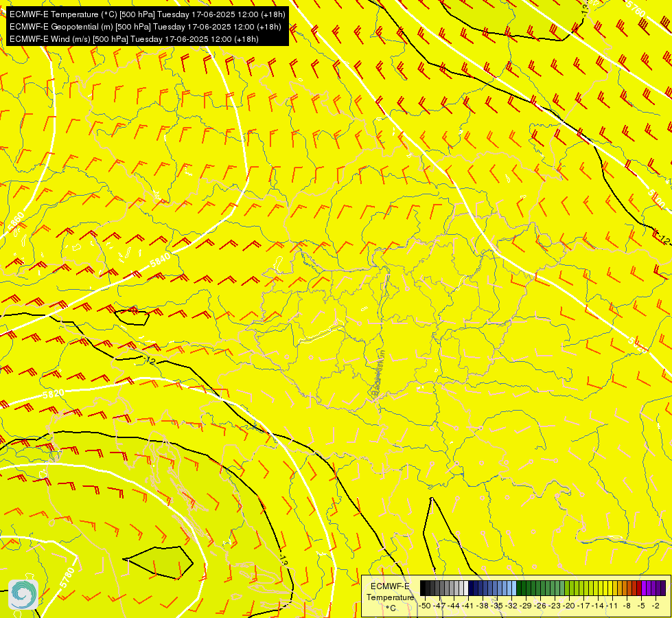672x618 pixels.
Task: Click the ECMWF-E Temperature 500 hPa title line
Action: (x=147, y=14)
